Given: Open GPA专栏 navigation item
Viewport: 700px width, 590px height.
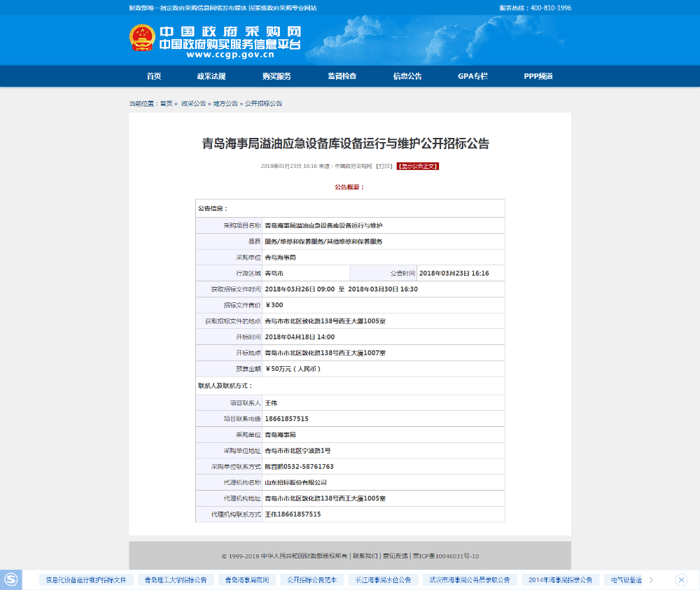Looking at the screenshot, I should [x=472, y=76].
